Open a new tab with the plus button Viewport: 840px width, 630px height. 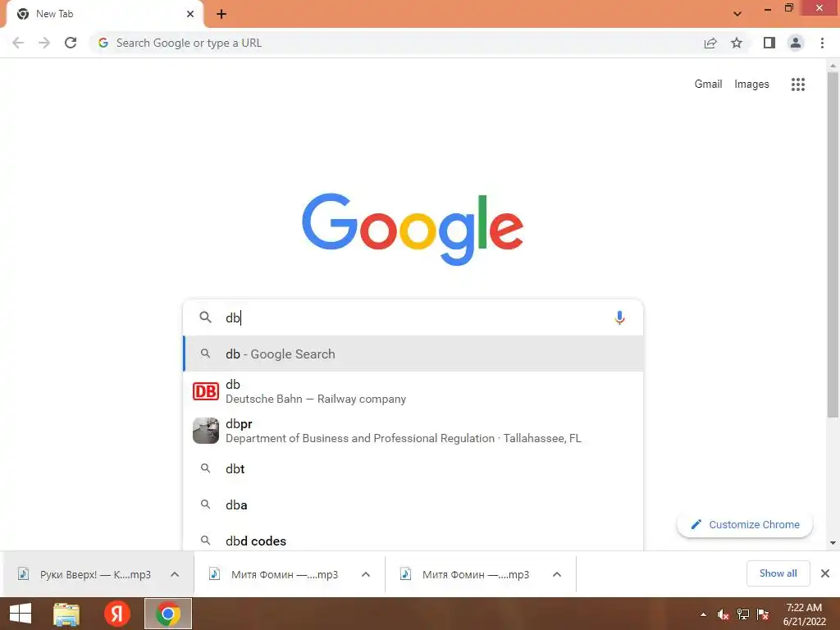point(221,14)
